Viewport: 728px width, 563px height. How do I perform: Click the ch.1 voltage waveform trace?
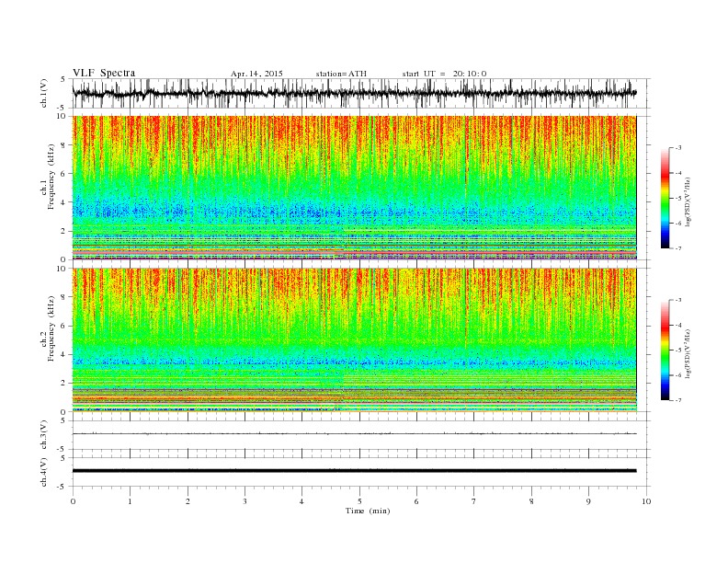point(355,93)
